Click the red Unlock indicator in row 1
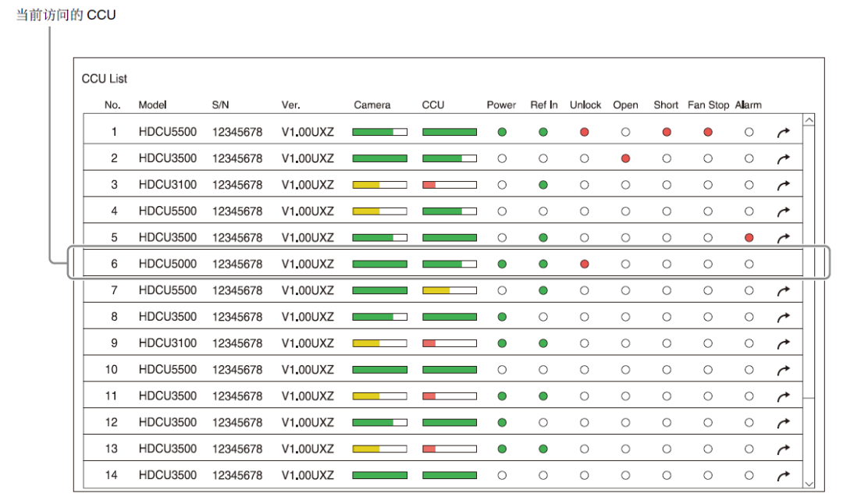This screenshot has width=843, height=504. 584,133
